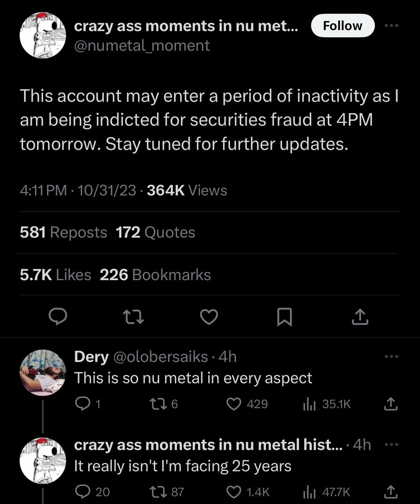Follow the numetal_moment account
Image resolution: width=420 pixels, height=504 pixels.
(x=343, y=26)
